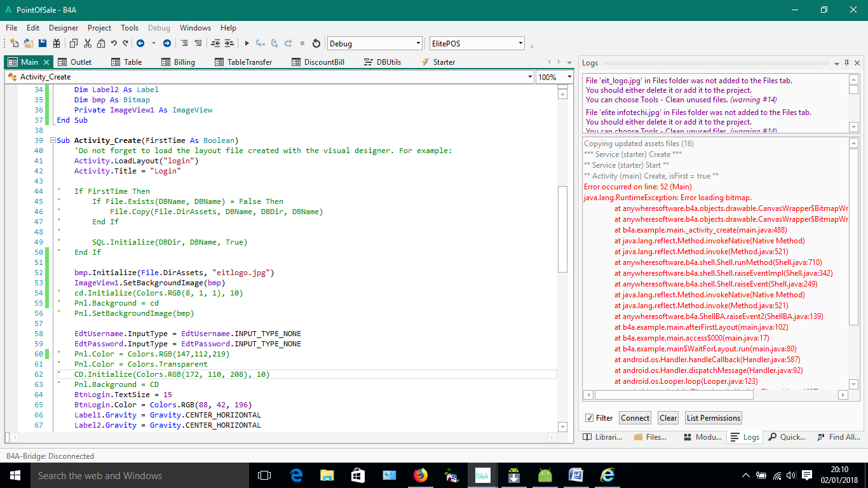Image resolution: width=868 pixels, height=488 pixels.
Task: Click the Undo icon
Action: click(x=113, y=43)
